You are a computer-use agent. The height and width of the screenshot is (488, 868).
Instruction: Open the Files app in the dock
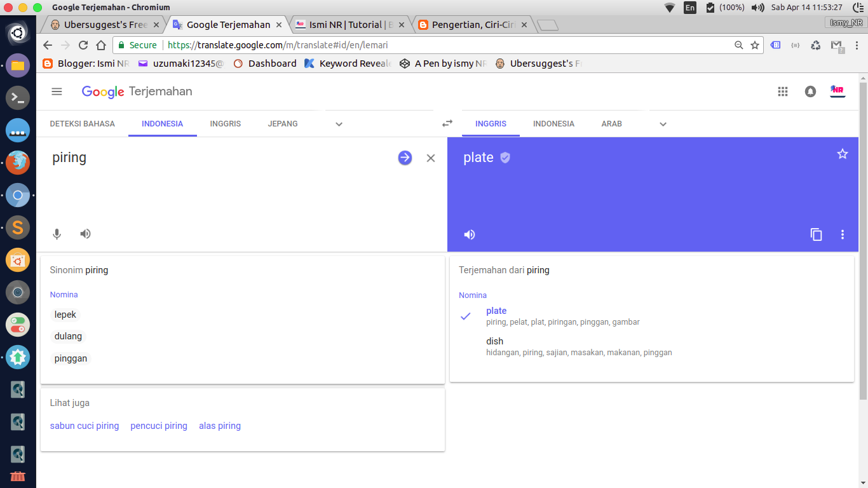point(18,65)
